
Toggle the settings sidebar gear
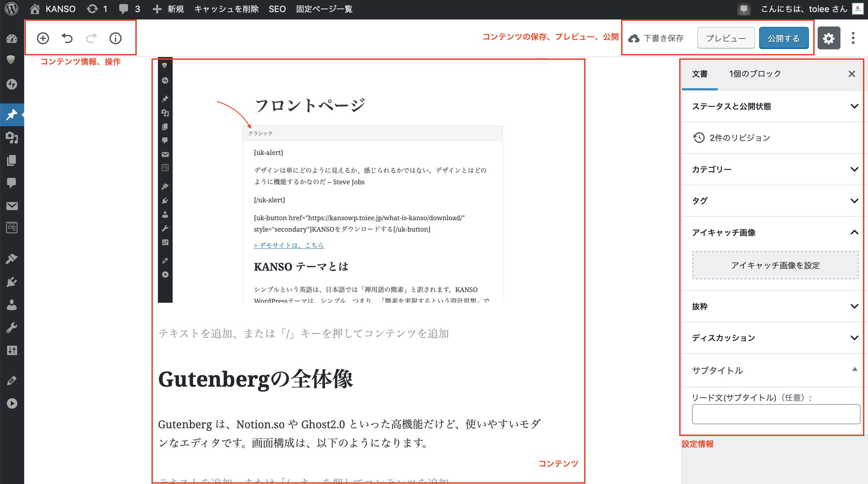[x=828, y=38]
